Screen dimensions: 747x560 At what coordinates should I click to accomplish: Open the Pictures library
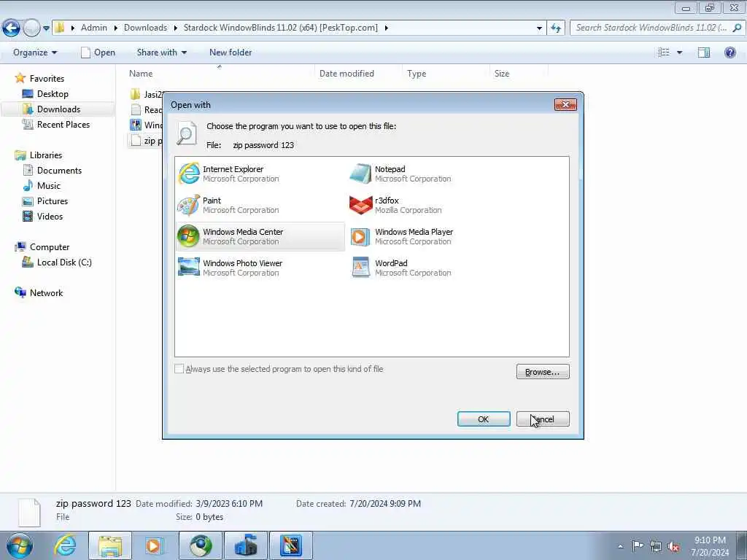(52, 201)
